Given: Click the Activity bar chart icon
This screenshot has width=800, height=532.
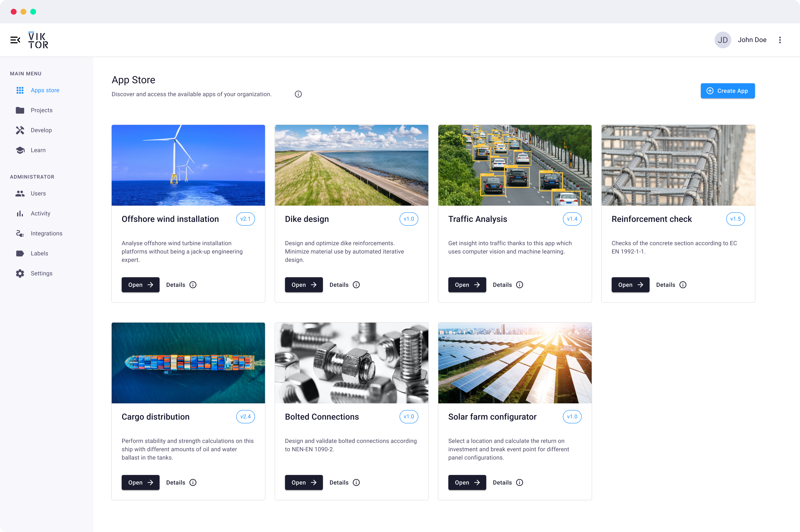Looking at the screenshot, I should point(20,213).
